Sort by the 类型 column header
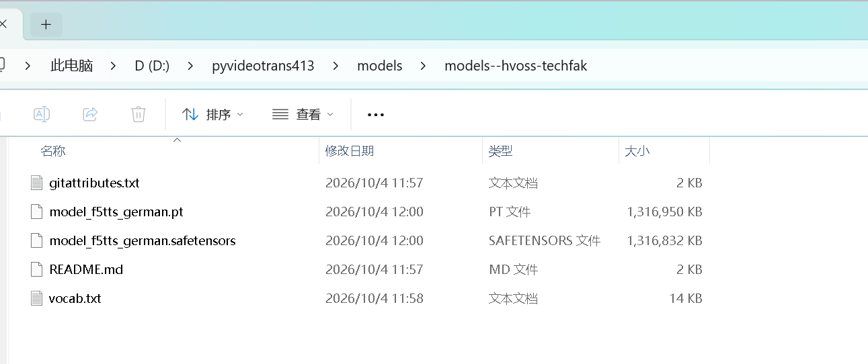The height and width of the screenshot is (364, 868). coord(500,151)
